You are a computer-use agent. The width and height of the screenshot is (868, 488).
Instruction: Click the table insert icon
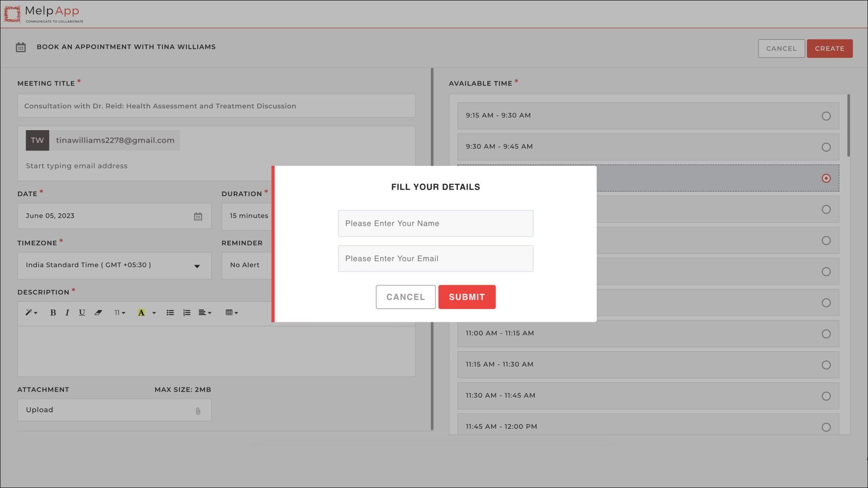click(232, 312)
